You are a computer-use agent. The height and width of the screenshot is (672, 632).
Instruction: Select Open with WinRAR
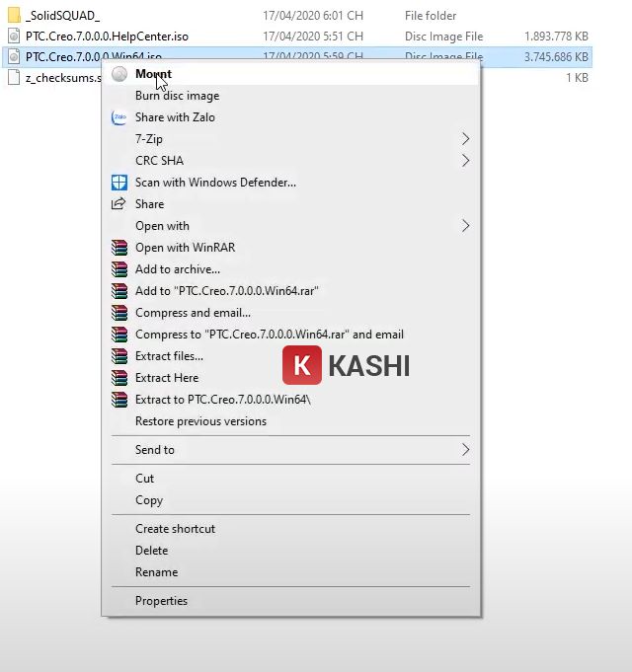(290, 248)
